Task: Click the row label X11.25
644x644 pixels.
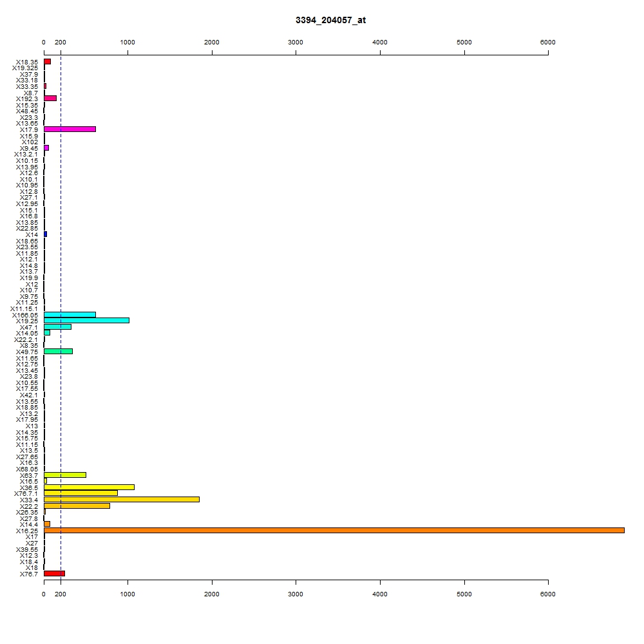Action: (x=26, y=303)
